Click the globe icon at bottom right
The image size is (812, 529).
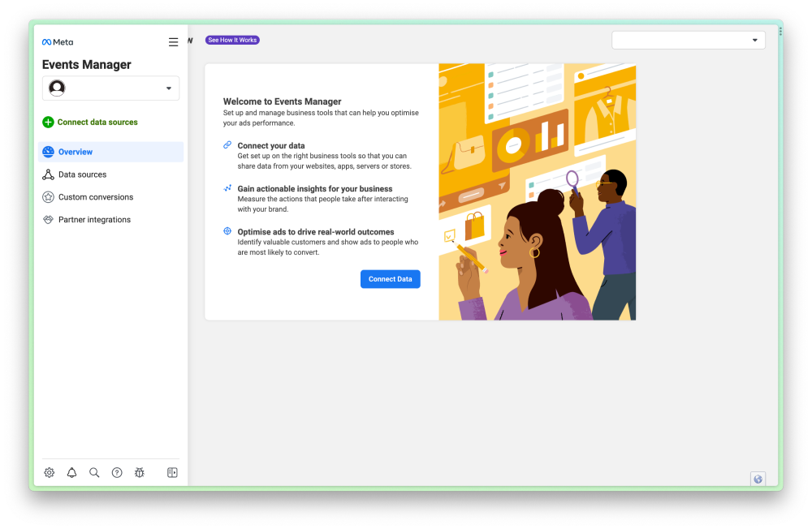(x=758, y=479)
